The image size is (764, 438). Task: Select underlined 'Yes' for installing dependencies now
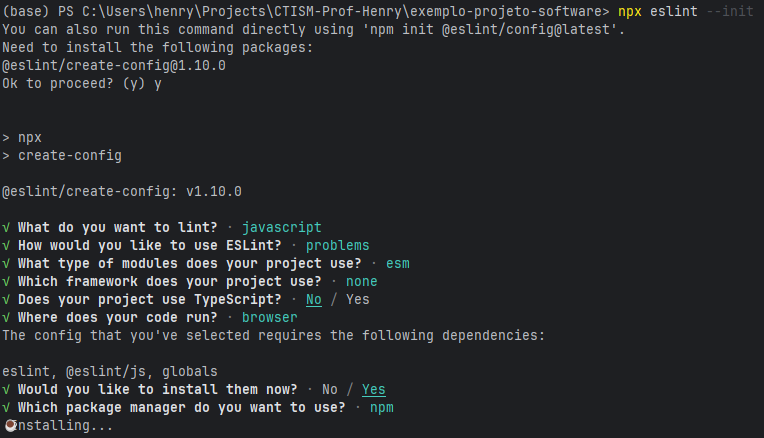click(x=374, y=389)
